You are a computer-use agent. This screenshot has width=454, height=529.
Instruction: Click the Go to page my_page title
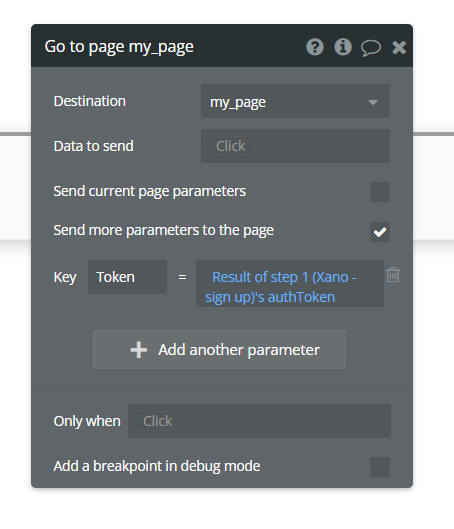[119, 47]
